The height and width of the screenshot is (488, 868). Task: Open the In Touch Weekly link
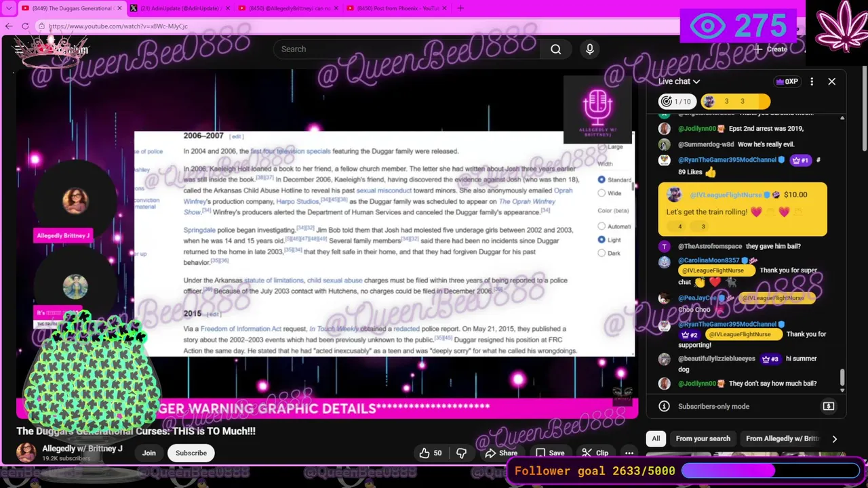coord(334,329)
